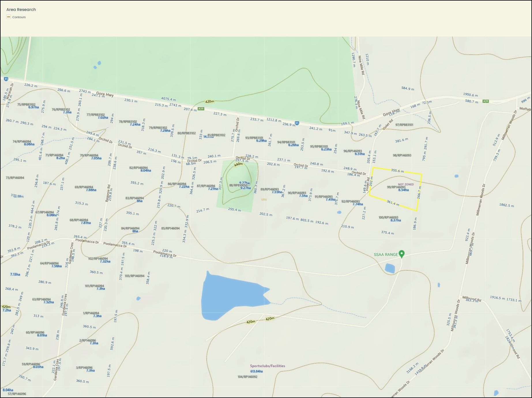Click the Contours legend color swatch
Viewport: 532px width, 398px height.
pyautogui.click(x=9, y=17)
